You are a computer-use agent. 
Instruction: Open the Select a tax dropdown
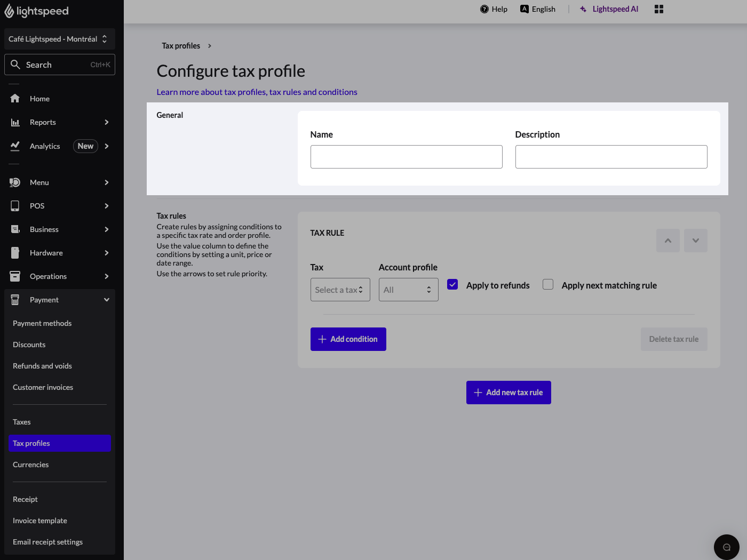(x=340, y=289)
